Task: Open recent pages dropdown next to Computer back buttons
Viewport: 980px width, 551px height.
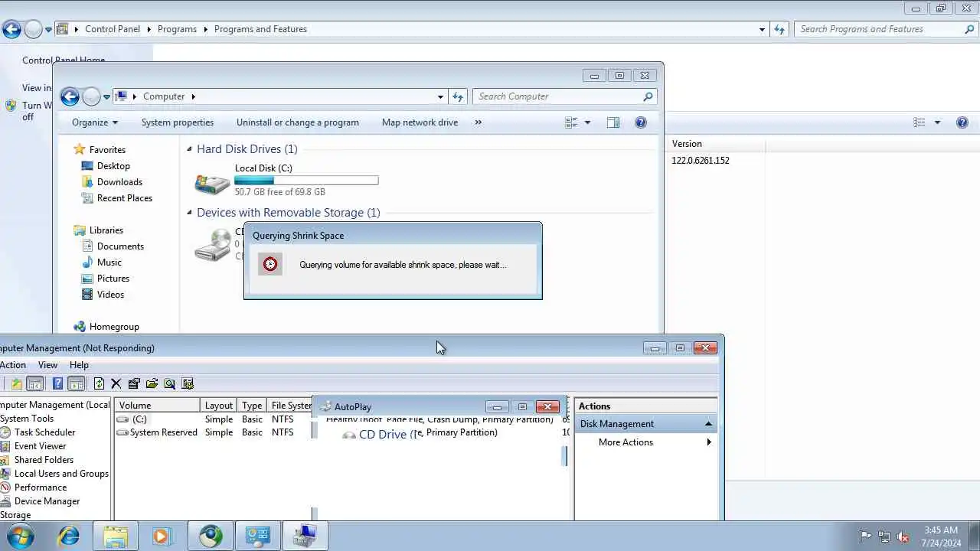Action: pyautogui.click(x=106, y=96)
